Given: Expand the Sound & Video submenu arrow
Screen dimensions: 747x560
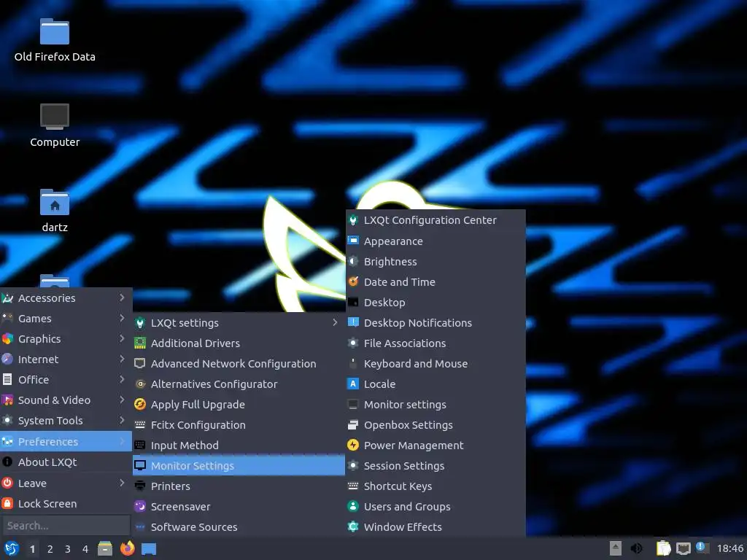Looking at the screenshot, I should [x=122, y=400].
